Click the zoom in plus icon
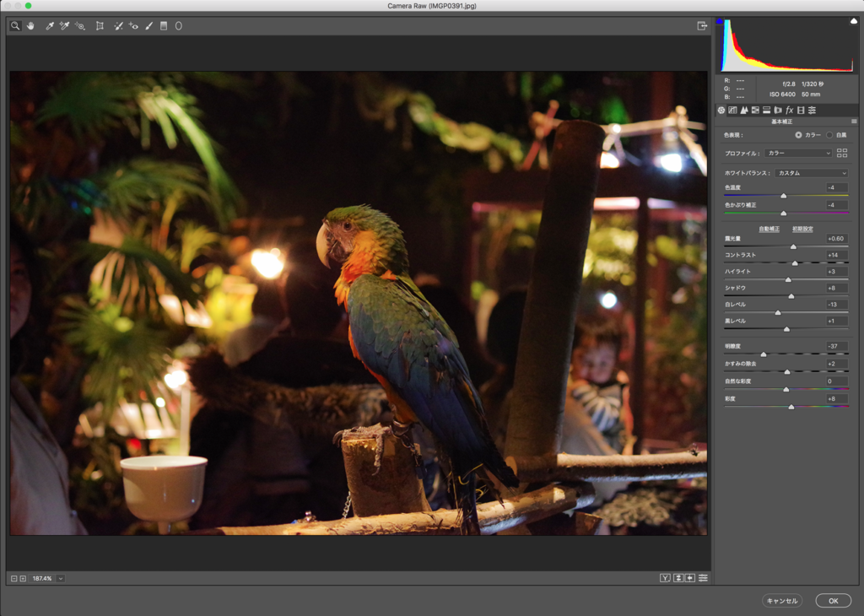Image resolution: width=864 pixels, height=616 pixels. 23,579
